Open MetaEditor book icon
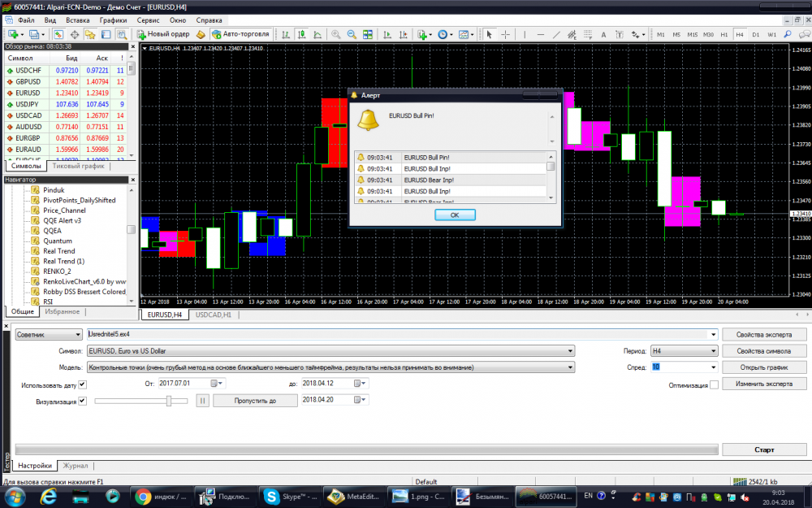This screenshot has height=508, width=812. tap(201, 34)
